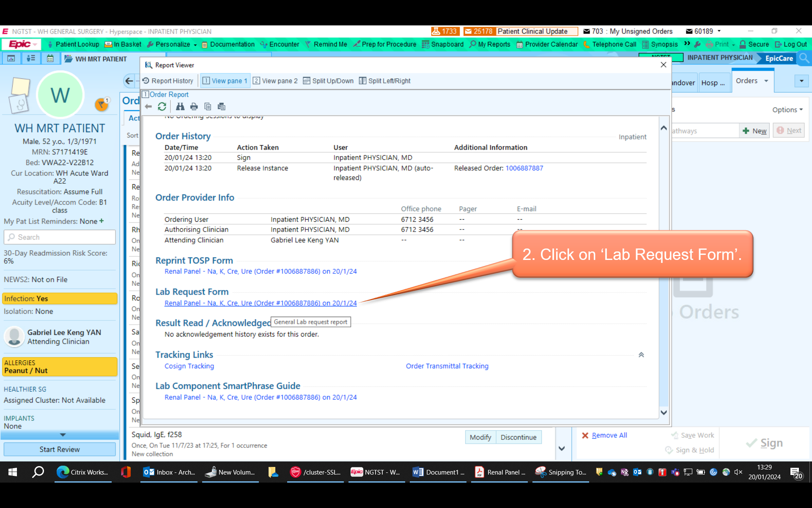Viewport: 812px width, 508px height.
Task: Open the Orders activity tab
Action: tap(747, 81)
